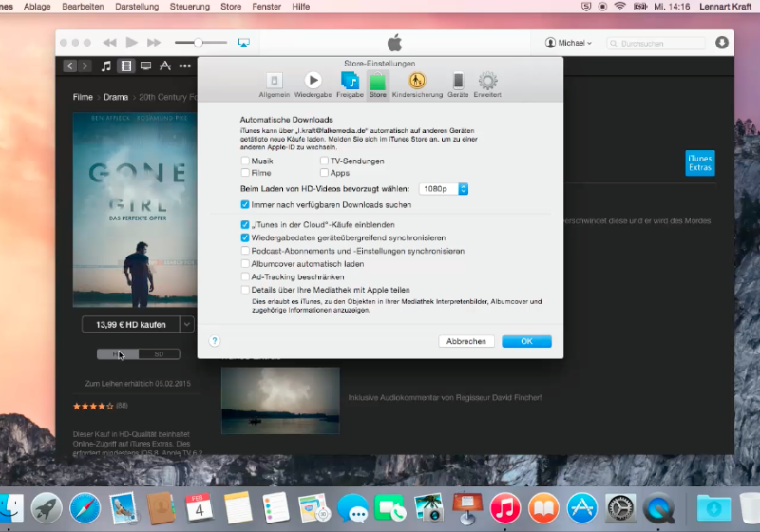Open the dropdown arrow beside HD kaufen

[187, 324]
